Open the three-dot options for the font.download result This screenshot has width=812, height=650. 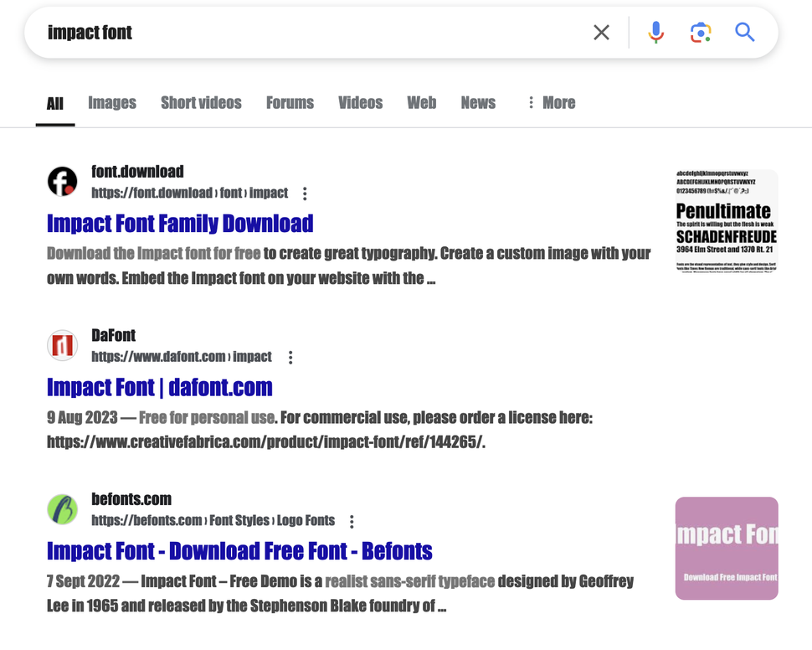click(x=305, y=193)
